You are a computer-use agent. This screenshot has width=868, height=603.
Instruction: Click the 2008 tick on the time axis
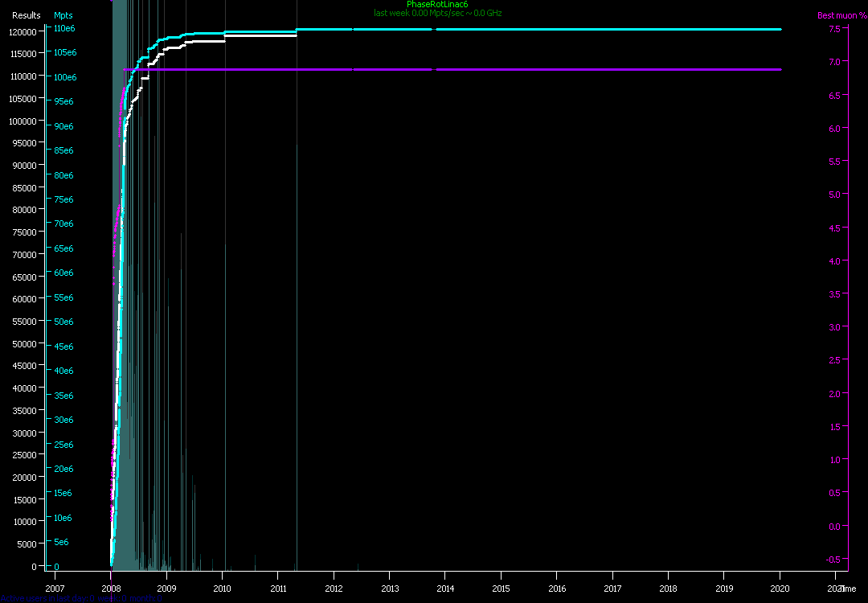coord(111,589)
